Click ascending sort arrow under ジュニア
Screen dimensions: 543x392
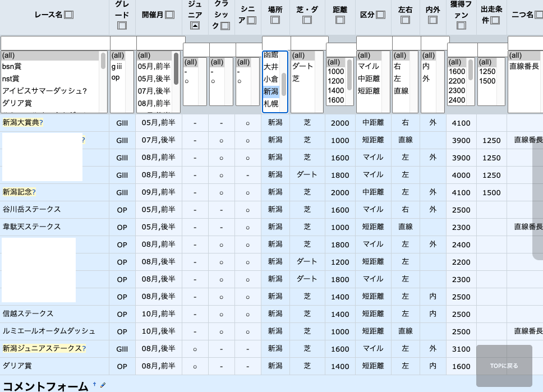click(x=195, y=25)
